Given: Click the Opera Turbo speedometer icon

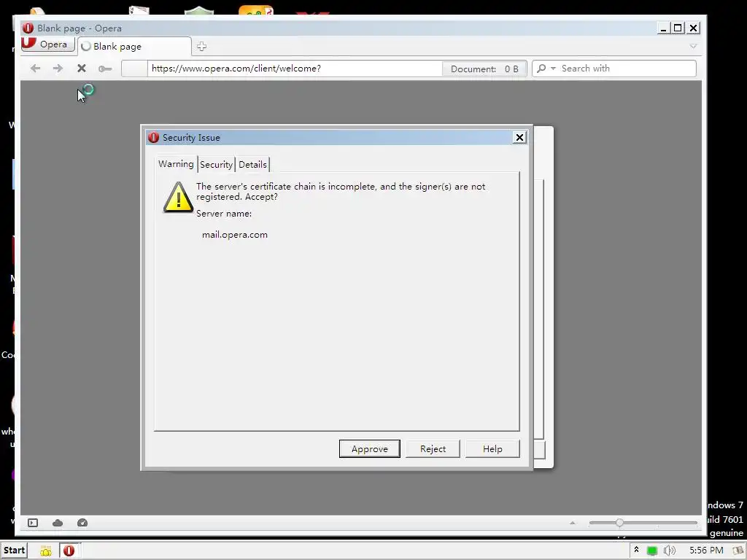Looking at the screenshot, I should click(82, 523).
